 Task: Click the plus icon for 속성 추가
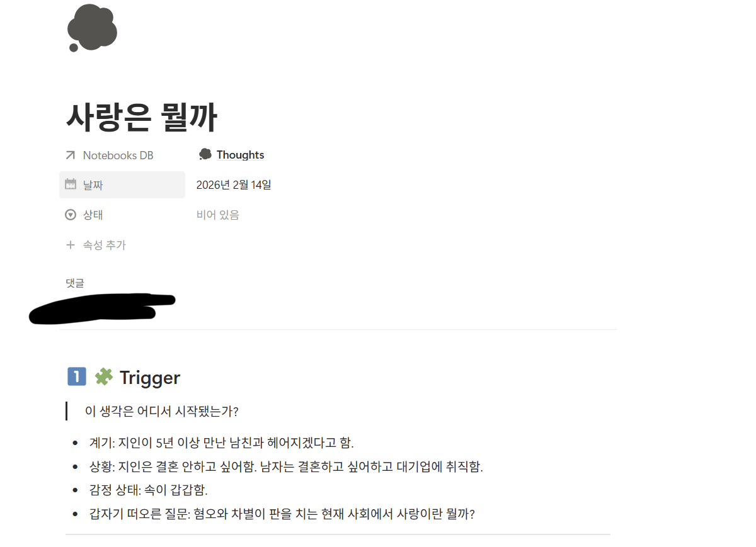tap(71, 245)
